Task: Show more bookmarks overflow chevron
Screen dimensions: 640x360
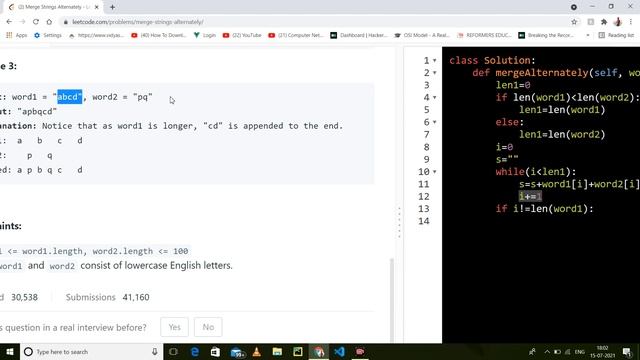Action: click(x=588, y=36)
